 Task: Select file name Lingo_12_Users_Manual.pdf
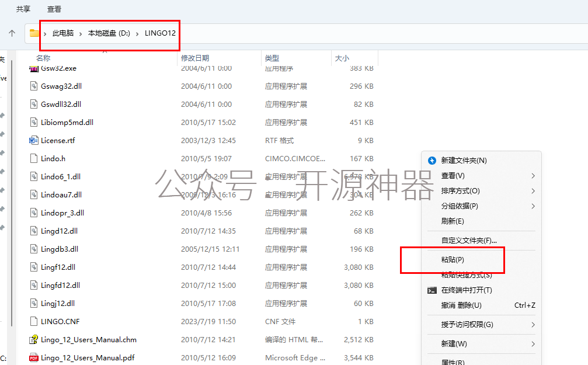[x=88, y=357]
